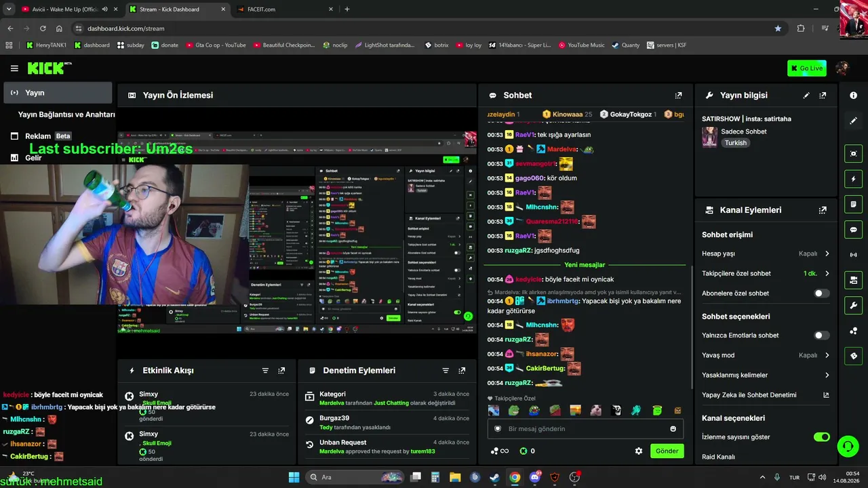Select the Stream - Kick Dashboard tab
The height and width of the screenshot is (488, 868).
coord(176,9)
